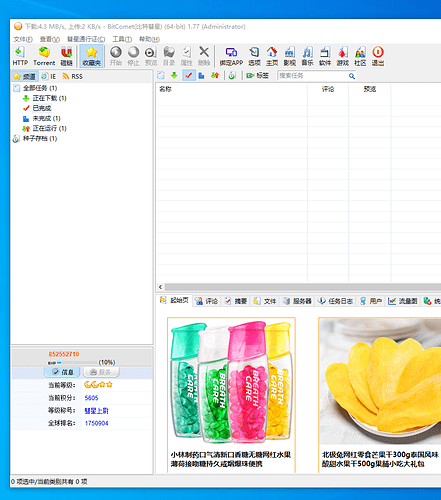Expand the 标签 tags dropdown
Screen dimensions: 441x500
(257, 76)
